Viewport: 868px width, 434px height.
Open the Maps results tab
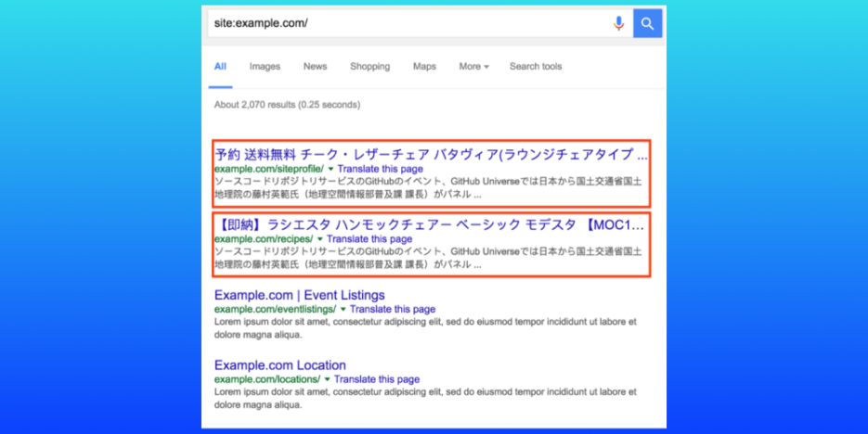424,67
